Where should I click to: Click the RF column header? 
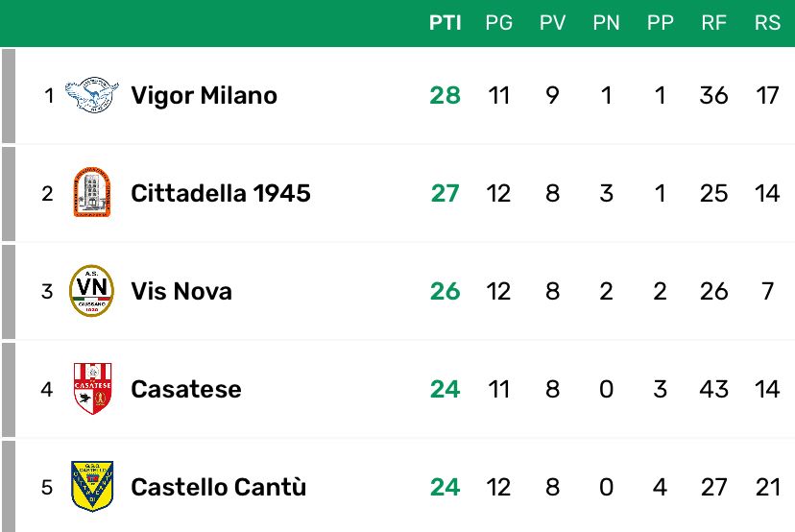coord(713,24)
